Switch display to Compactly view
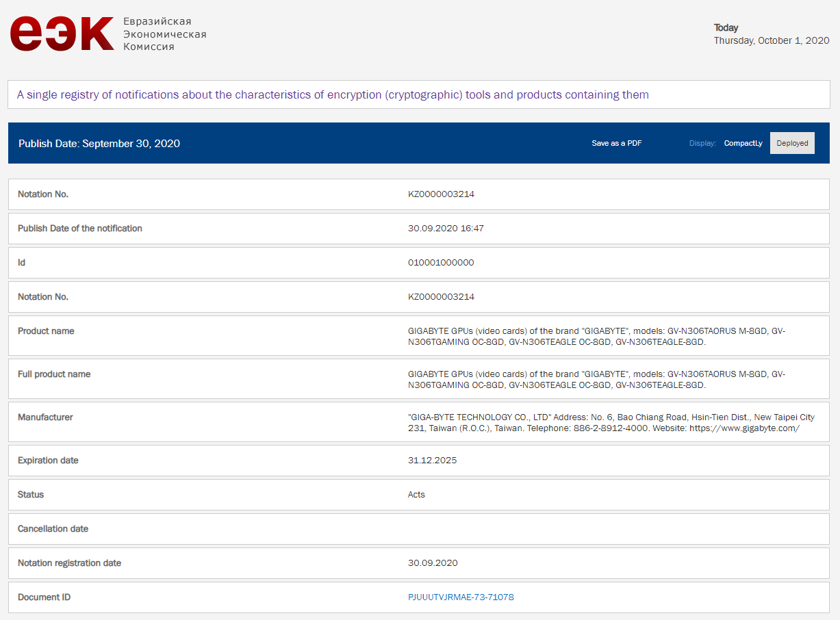This screenshot has width=840, height=620. pyautogui.click(x=743, y=143)
